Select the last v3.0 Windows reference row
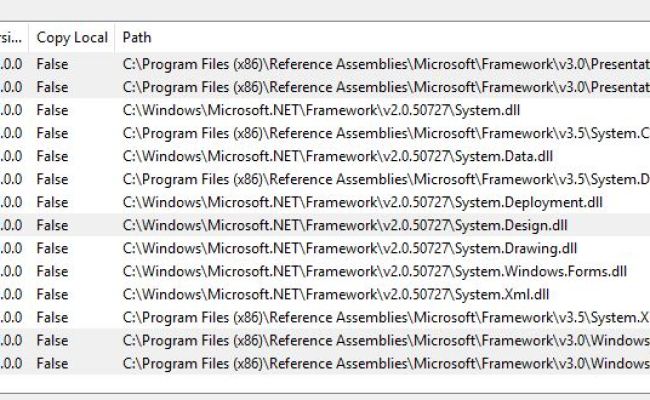Screen dimensions: 650x400 tap(325, 364)
